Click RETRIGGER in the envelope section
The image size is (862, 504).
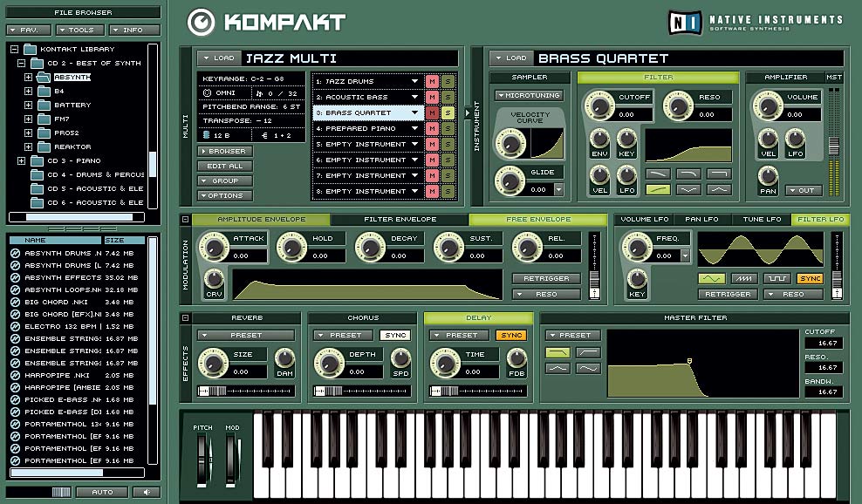pos(546,279)
